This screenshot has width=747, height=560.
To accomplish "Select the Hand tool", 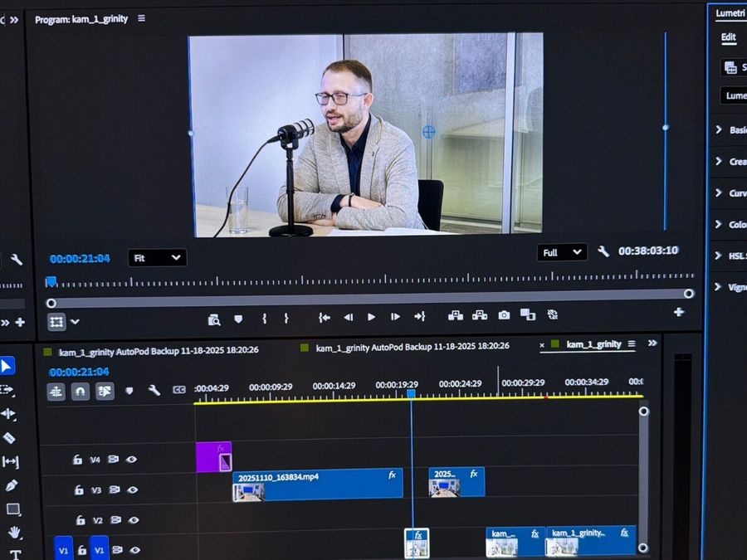I will [x=14, y=533].
